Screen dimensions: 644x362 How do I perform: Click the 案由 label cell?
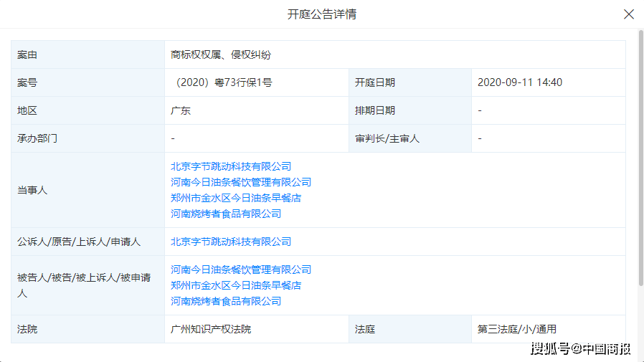click(x=88, y=54)
